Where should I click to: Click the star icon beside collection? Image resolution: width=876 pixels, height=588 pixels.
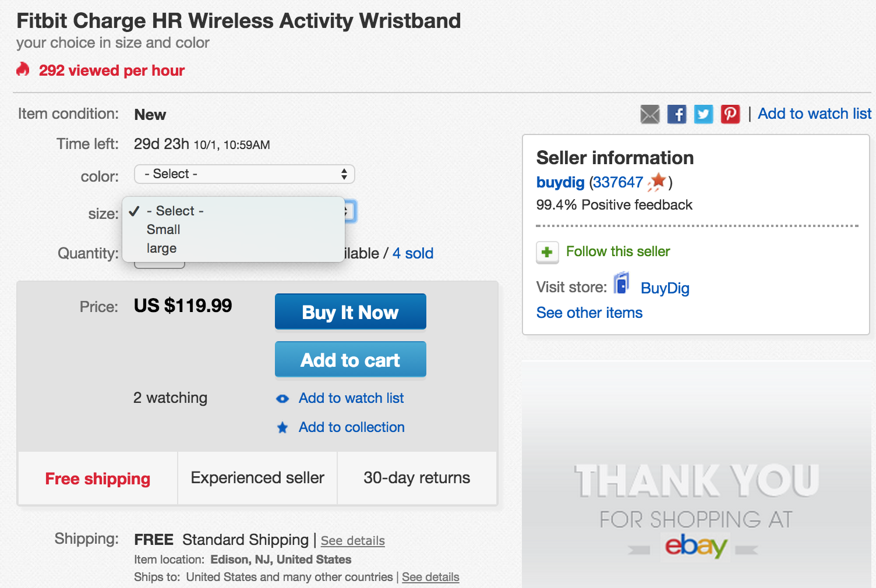[282, 428]
